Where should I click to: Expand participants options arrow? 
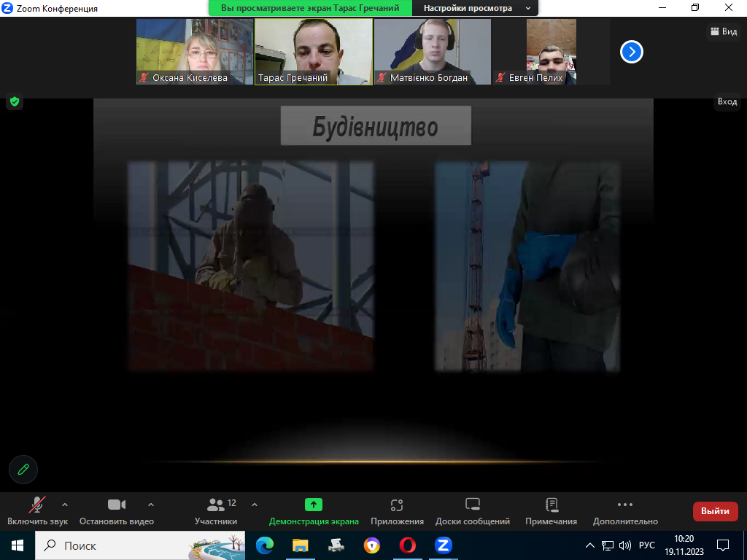pos(255,505)
